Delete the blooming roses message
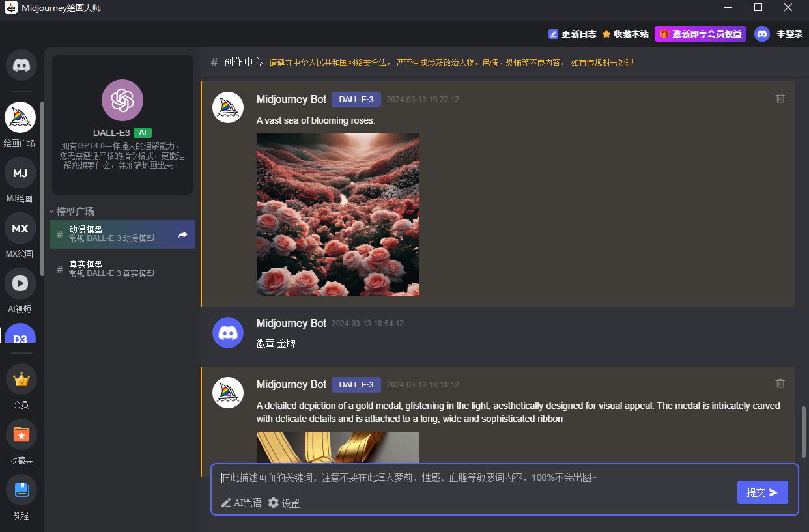Viewport: 809px width, 532px height. tap(780, 98)
